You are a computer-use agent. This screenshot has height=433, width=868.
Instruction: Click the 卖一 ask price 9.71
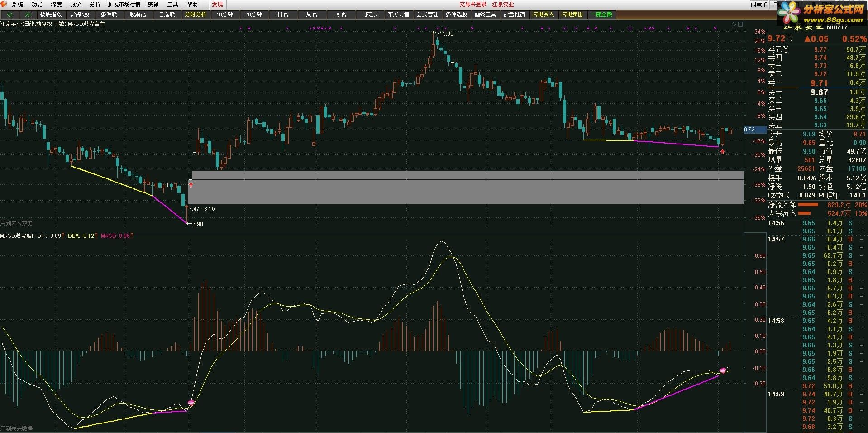coord(819,83)
